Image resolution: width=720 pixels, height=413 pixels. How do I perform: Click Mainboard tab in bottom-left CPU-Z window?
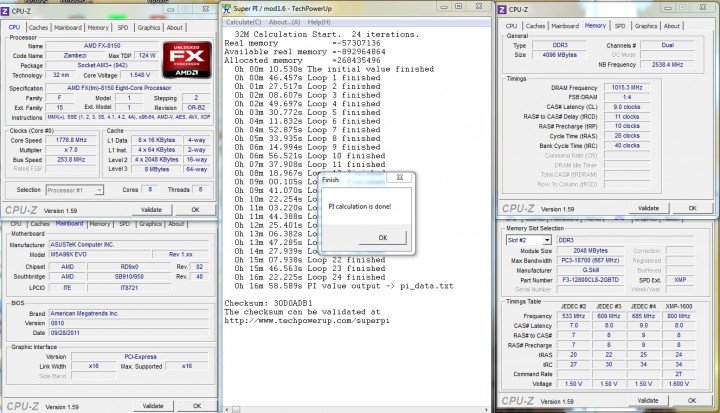[x=69, y=224]
